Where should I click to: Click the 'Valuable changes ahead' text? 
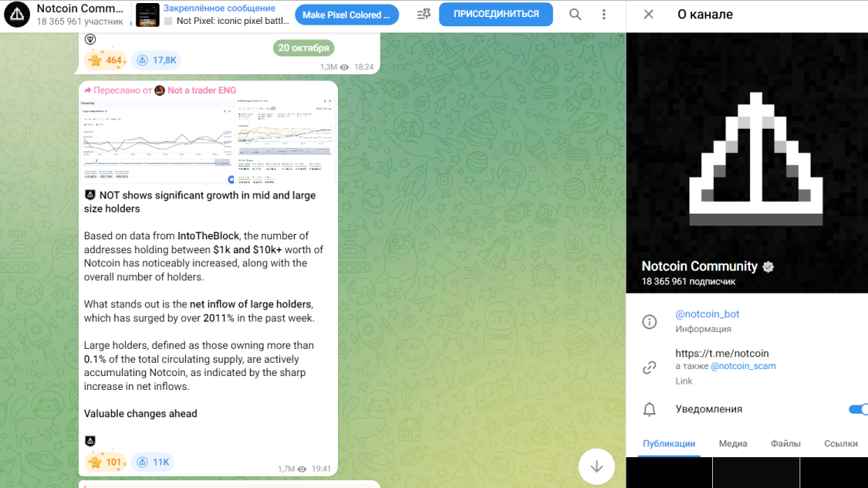140,414
